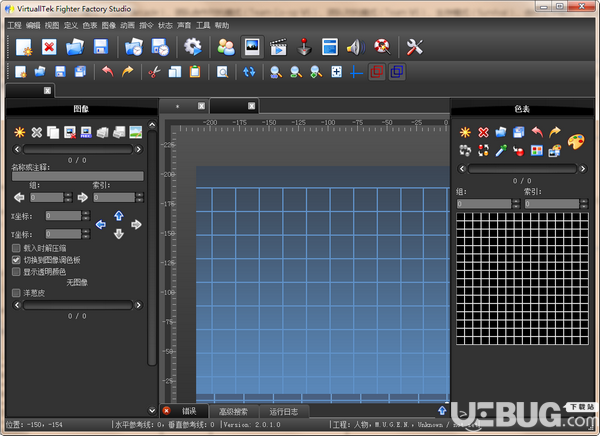Switch to the 运行日志 tab
The width and height of the screenshot is (600, 436).
(x=284, y=412)
